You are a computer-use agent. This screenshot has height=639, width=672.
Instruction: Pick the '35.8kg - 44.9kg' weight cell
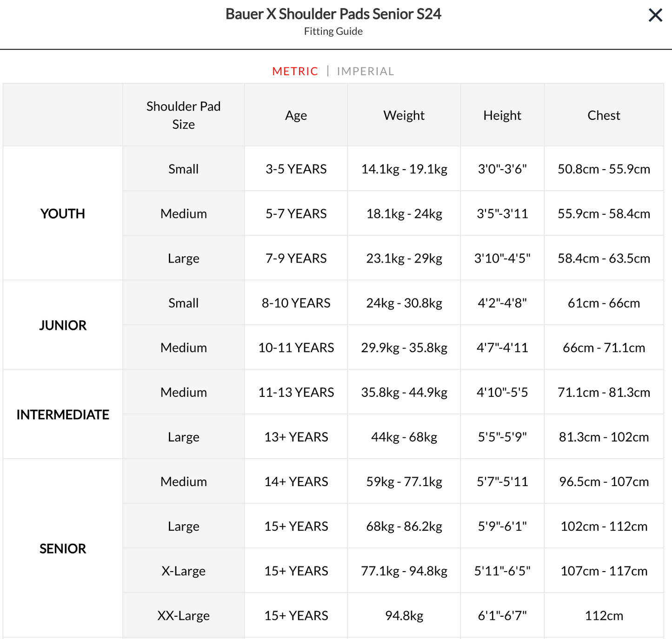[x=404, y=392]
